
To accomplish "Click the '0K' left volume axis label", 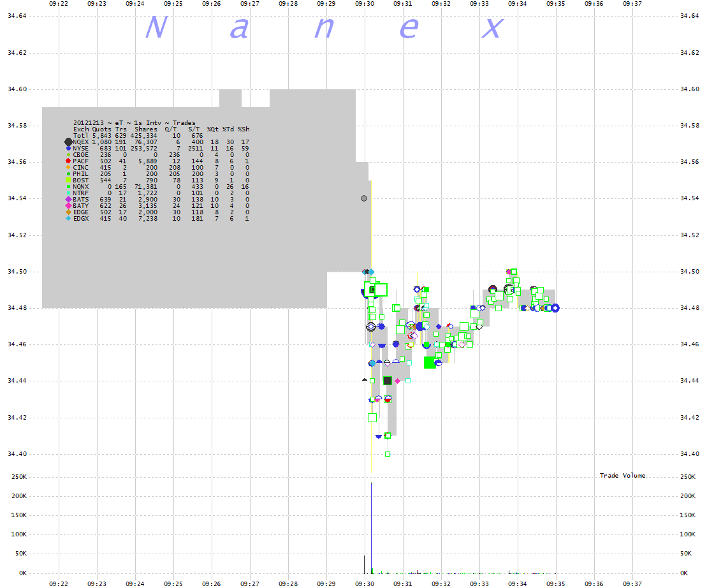I will [23, 573].
